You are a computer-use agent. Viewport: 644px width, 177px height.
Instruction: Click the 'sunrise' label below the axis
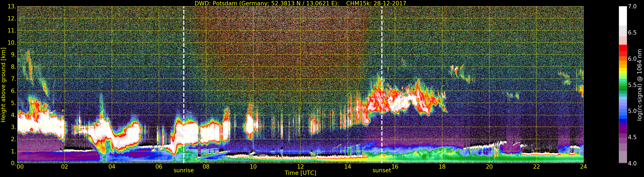coord(184,170)
